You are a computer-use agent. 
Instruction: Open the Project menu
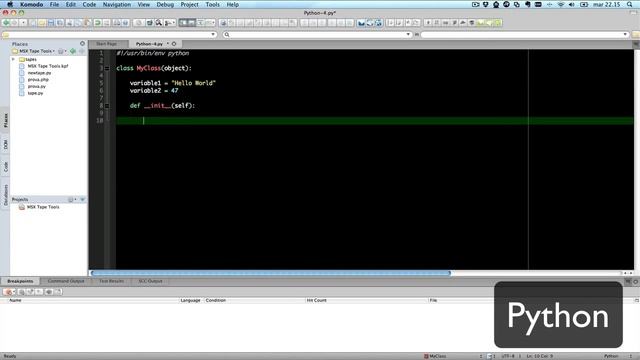point(189,4)
